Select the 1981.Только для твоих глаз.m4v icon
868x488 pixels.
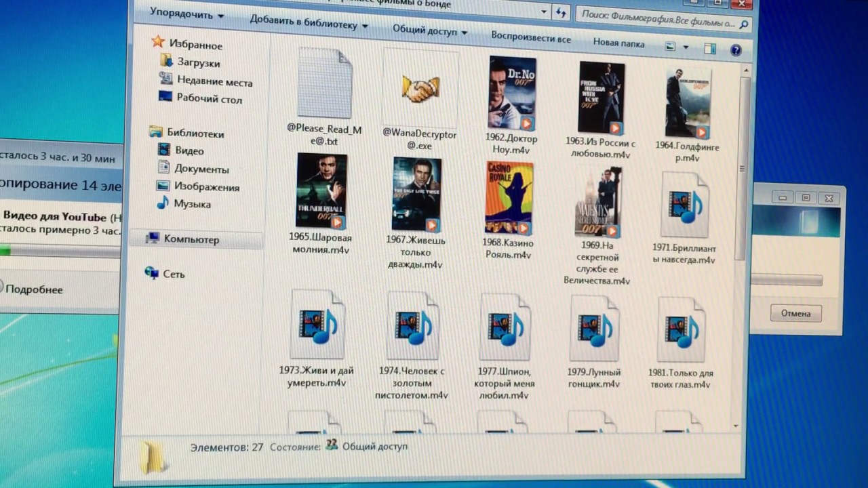682,329
